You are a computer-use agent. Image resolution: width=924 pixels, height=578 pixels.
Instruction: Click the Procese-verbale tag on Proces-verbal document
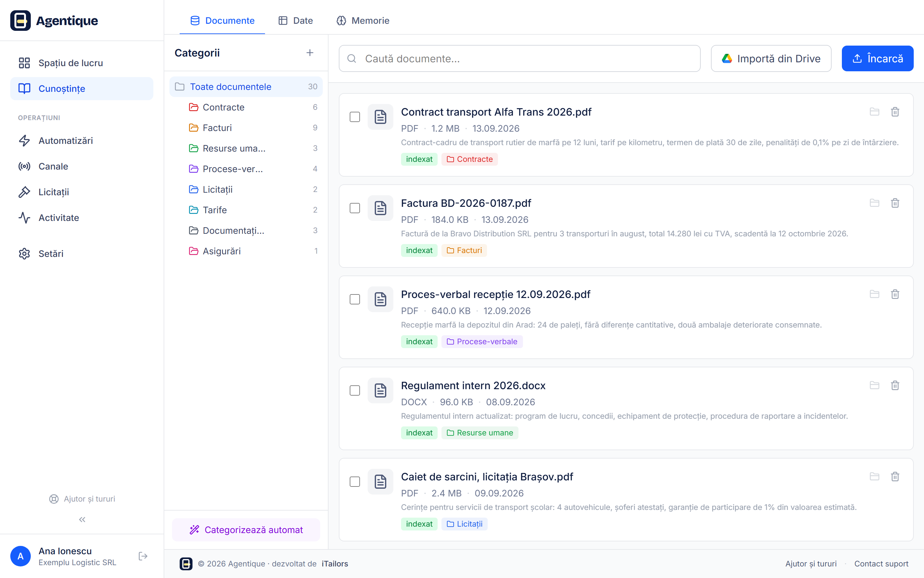[x=482, y=341]
